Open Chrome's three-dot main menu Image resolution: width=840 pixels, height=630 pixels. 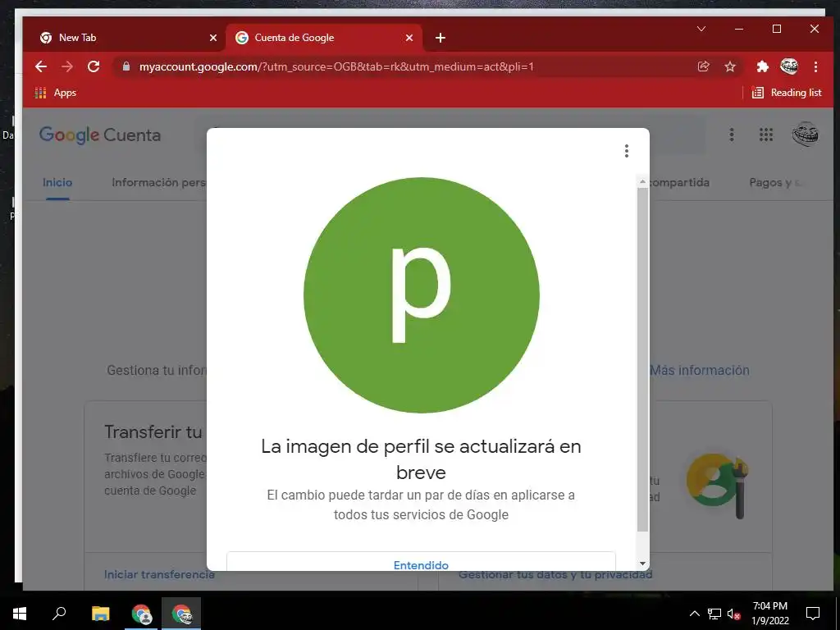point(815,66)
